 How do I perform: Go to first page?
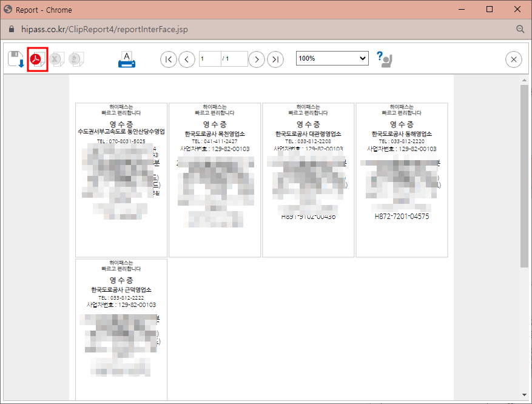(169, 59)
